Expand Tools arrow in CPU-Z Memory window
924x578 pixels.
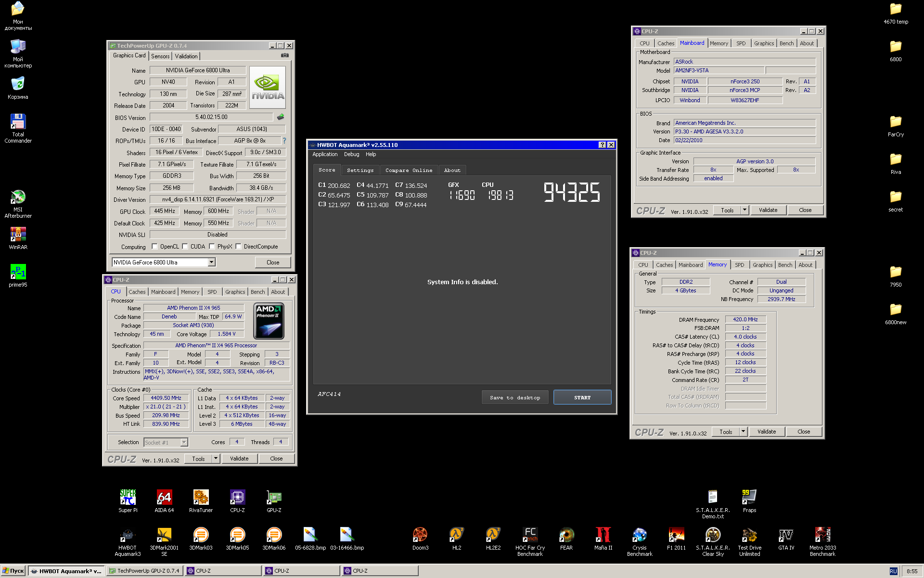[x=744, y=432]
